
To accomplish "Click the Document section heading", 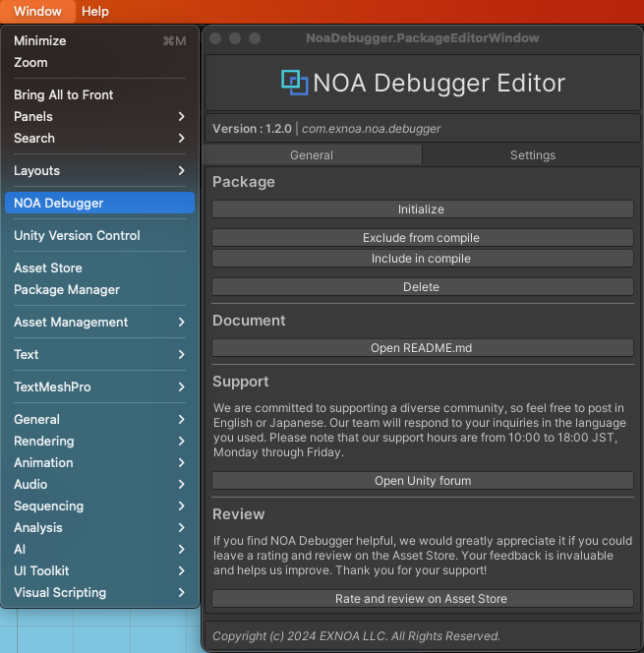I will tap(249, 321).
